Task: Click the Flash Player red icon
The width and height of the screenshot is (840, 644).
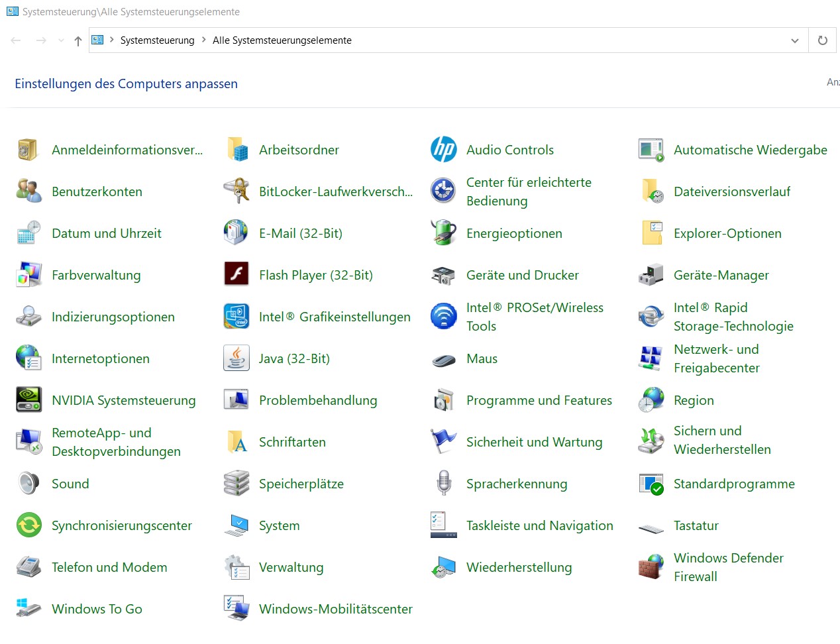Action: coord(236,275)
